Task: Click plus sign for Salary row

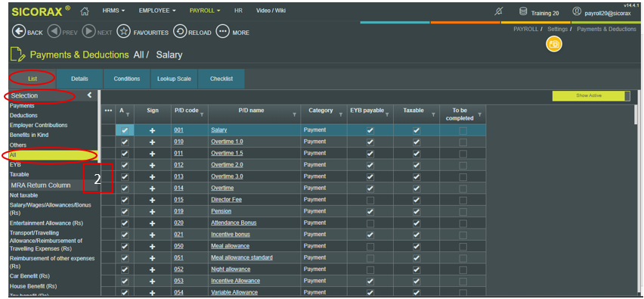Action: [153, 130]
